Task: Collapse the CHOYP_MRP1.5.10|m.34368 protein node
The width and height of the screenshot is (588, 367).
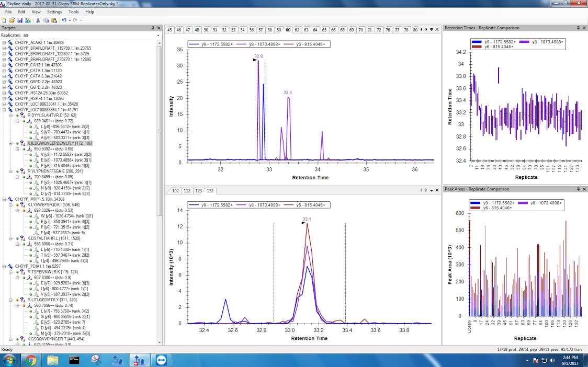Action: point(5,199)
